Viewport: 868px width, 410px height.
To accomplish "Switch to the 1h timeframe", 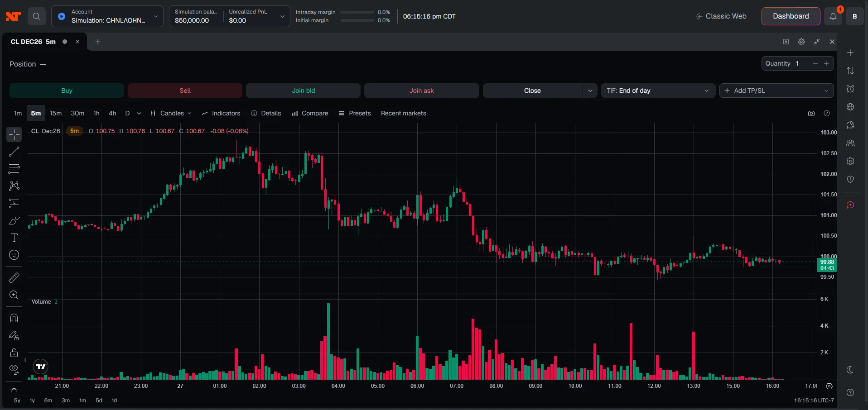I will pos(96,113).
